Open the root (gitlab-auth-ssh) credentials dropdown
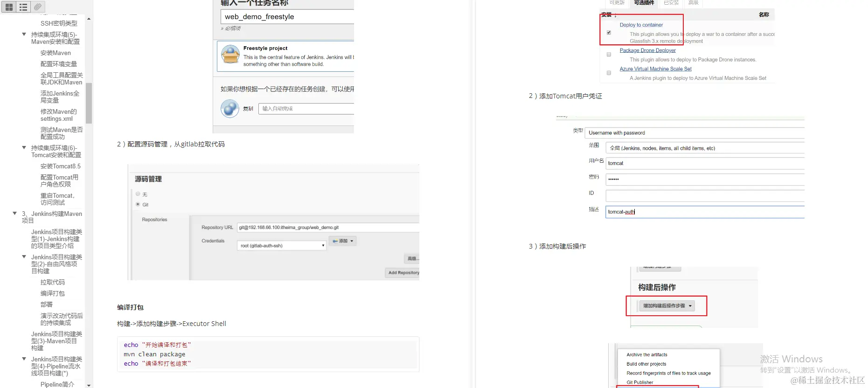This screenshot has width=868, height=388. click(x=282, y=246)
